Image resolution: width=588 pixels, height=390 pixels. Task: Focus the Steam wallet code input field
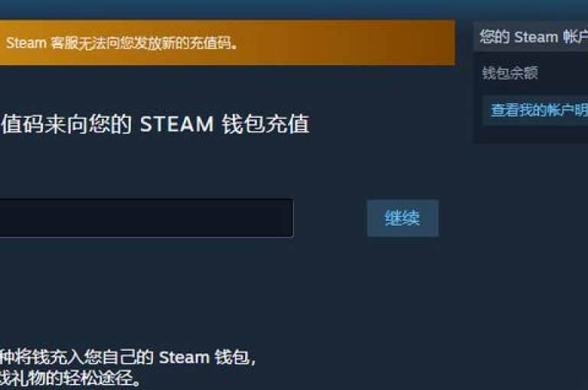[x=146, y=218]
